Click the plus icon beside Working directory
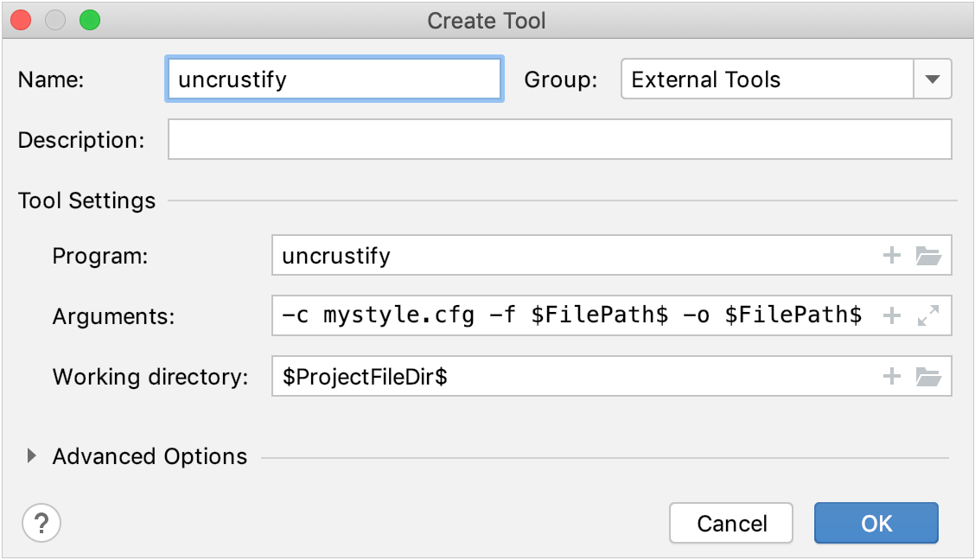Screen dimensions: 975x560 pyautogui.click(x=892, y=376)
